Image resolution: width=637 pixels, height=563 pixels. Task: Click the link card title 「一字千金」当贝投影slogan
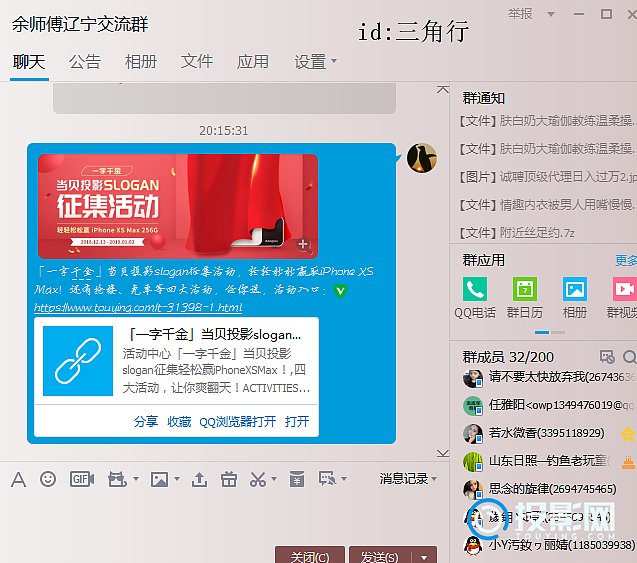click(x=215, y=335)
